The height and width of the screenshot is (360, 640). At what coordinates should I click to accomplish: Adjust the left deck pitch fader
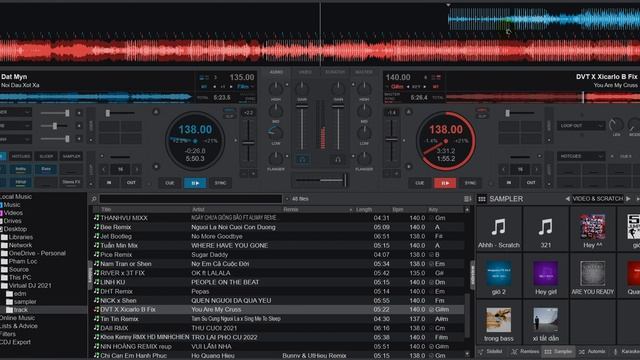pos(248,141)
